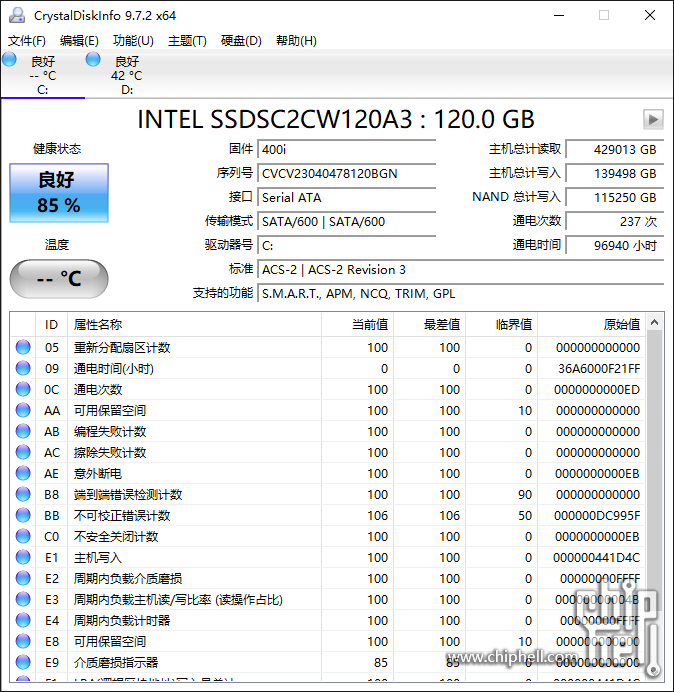Click the serial number field CVCV23040478120BGN
The image size is (674, 692).
point(346,173)
